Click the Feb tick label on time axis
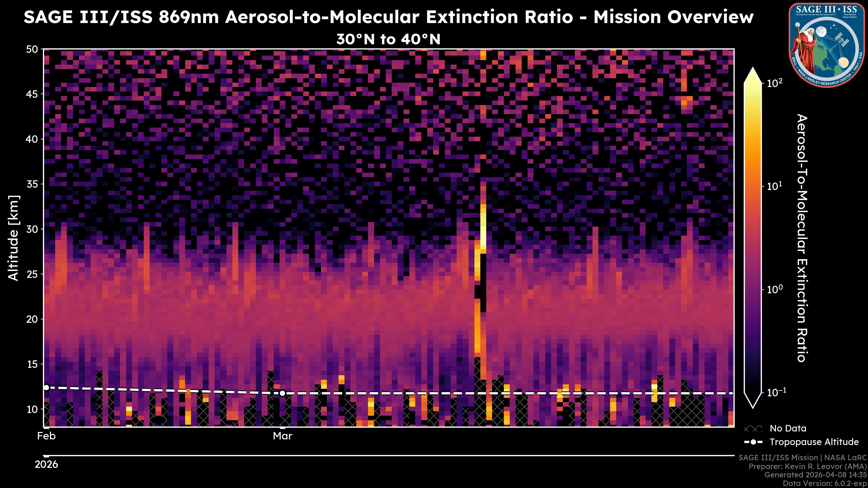 (x=46, y=436)
